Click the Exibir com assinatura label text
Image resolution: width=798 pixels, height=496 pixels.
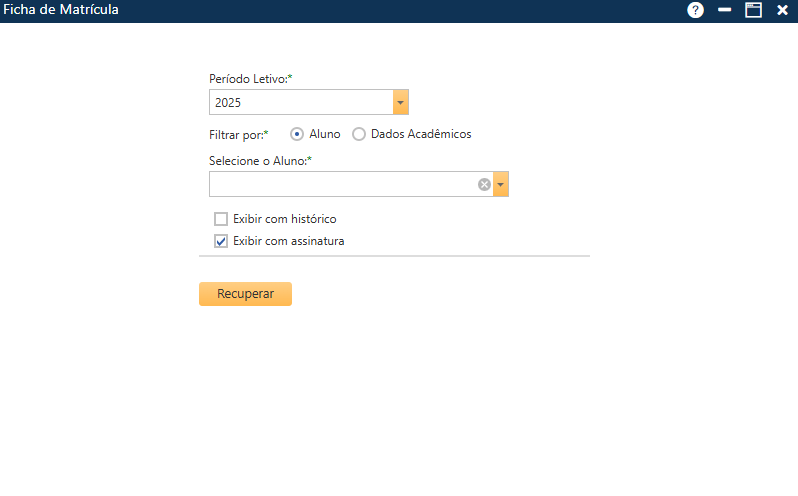288,241
